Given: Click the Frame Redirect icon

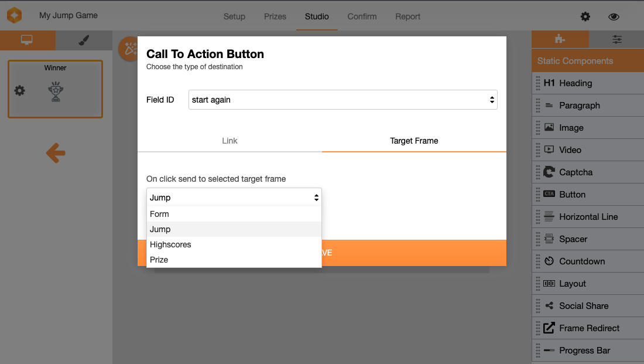Looking at the screenshot, I should [549, 328].
